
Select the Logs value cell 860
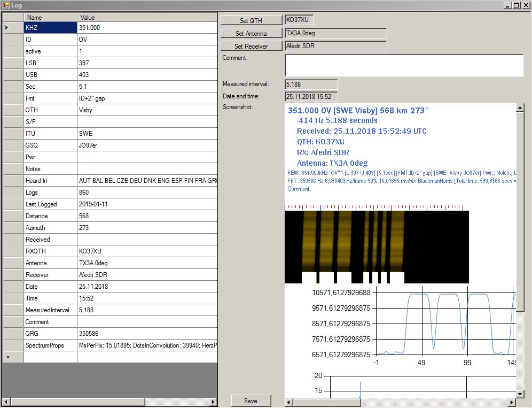tap(147, 193)
